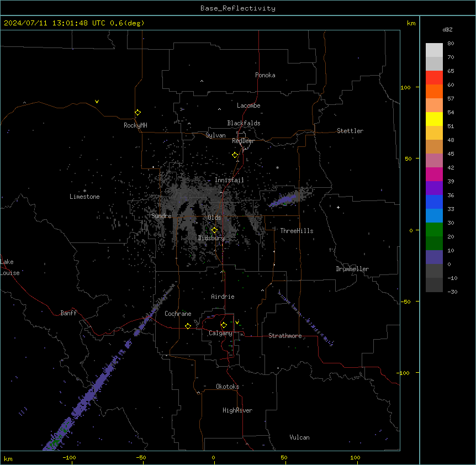Select the HighRiver label
476x465 pixels.
coord(237,410)
